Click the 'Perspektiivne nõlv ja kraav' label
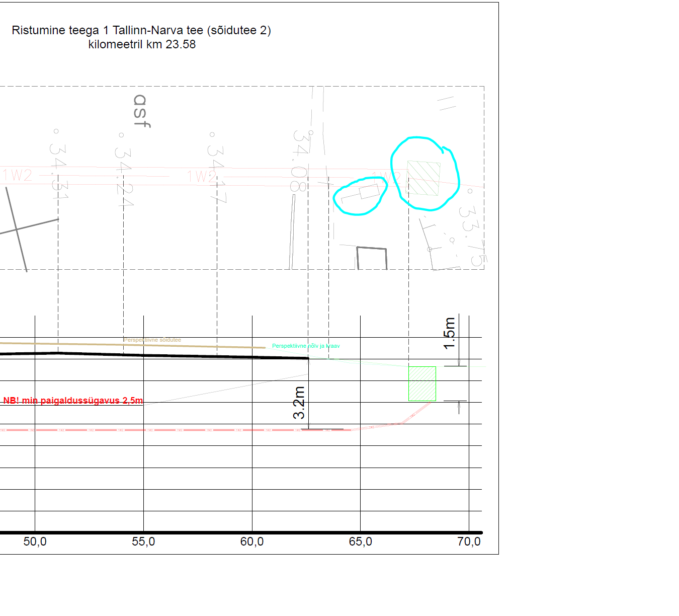The image size is (679, 616). [x=306, y=346]
